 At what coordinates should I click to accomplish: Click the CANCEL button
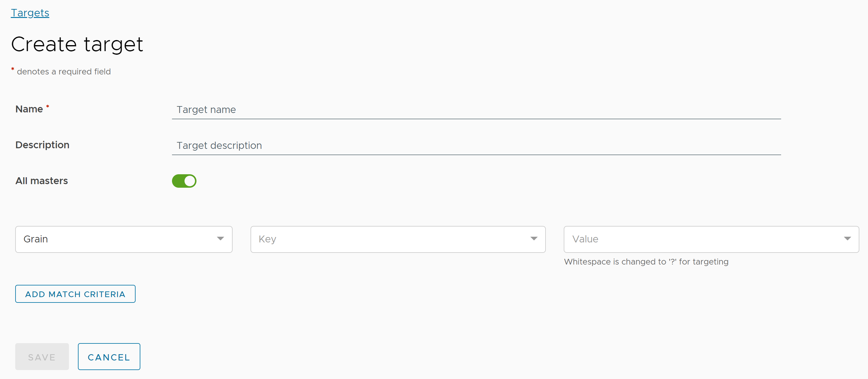[108, 356]
